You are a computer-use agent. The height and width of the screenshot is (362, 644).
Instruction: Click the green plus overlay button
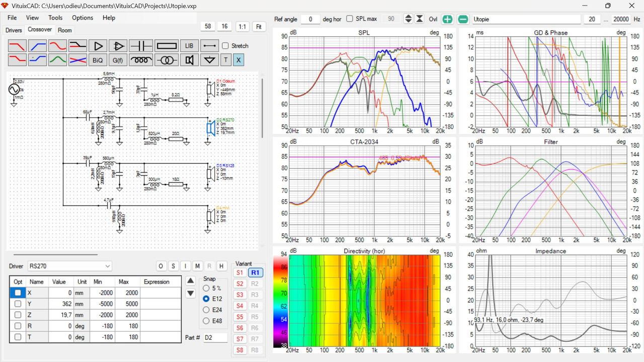(447, 19)
